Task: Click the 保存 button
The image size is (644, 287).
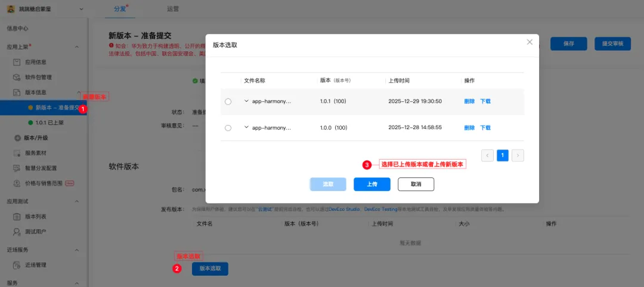Action: point(568,44)
